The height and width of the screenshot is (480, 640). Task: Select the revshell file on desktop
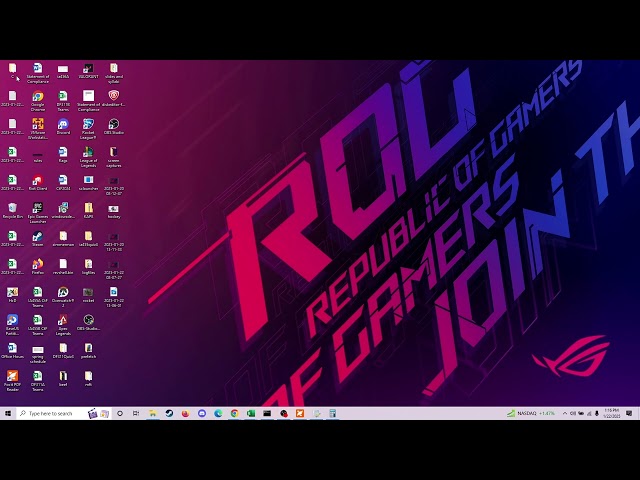(x=63, y=267)
